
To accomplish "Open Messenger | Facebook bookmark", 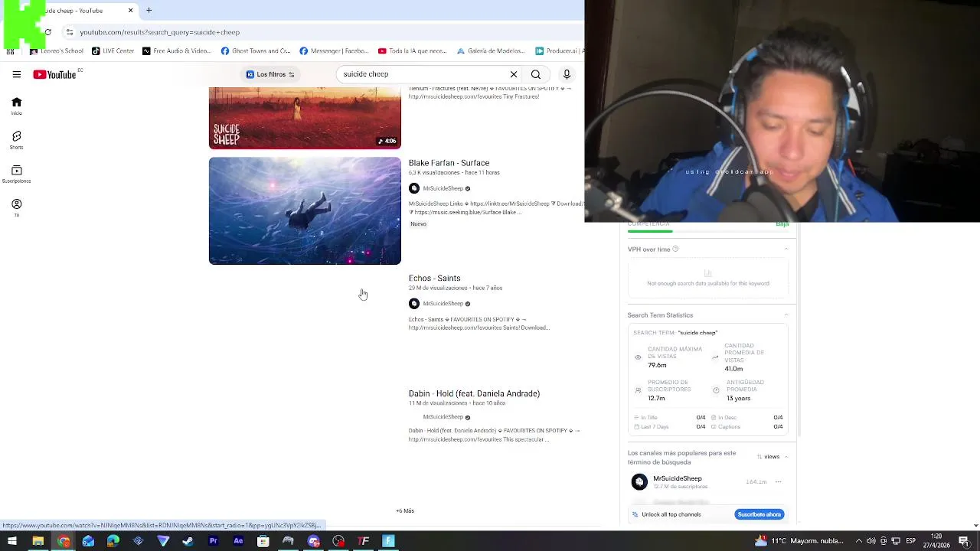I will point(334,51).
